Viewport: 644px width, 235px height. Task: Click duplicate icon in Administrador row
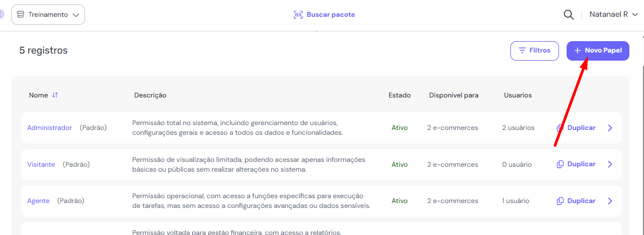pos(560,128)
